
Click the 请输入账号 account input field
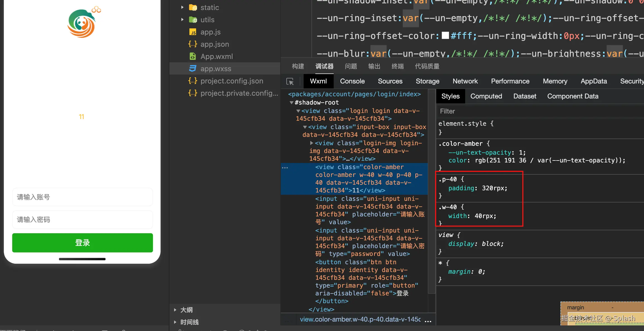82,197
